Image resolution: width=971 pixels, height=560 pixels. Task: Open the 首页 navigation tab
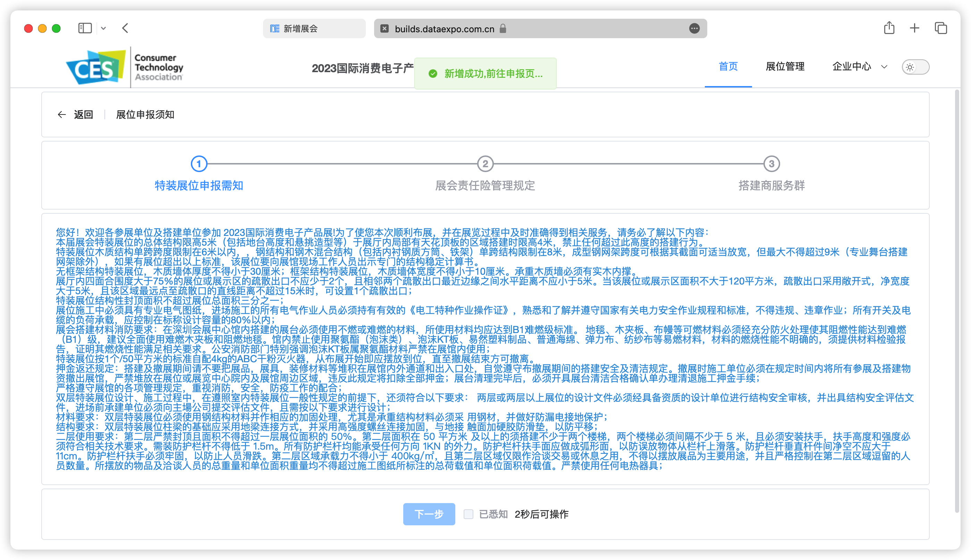click(x=728, y=67)
